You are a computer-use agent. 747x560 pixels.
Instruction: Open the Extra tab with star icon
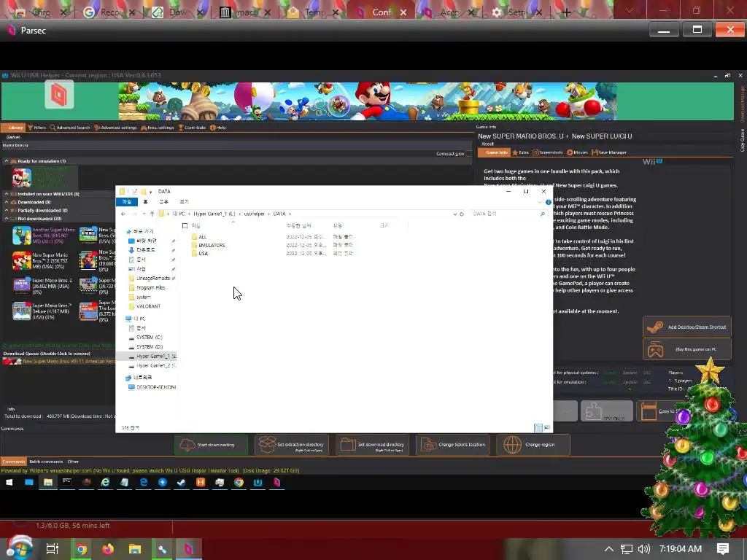tap(520, 152)
